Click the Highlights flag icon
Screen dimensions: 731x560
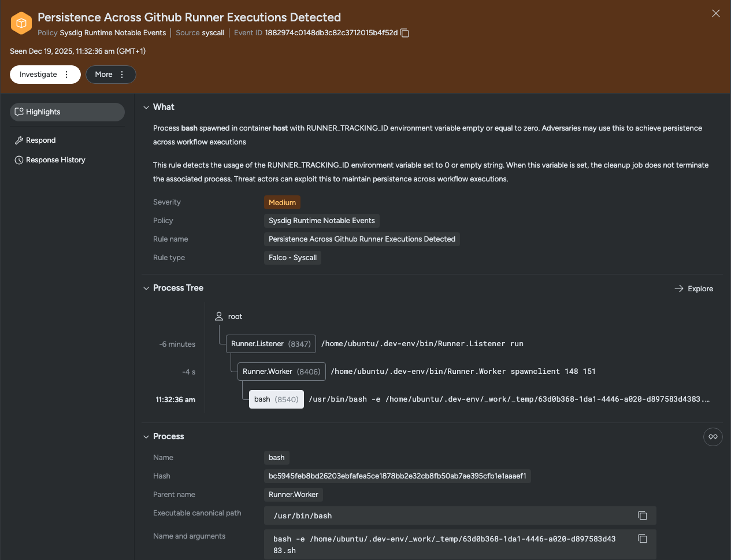(19, 112)
